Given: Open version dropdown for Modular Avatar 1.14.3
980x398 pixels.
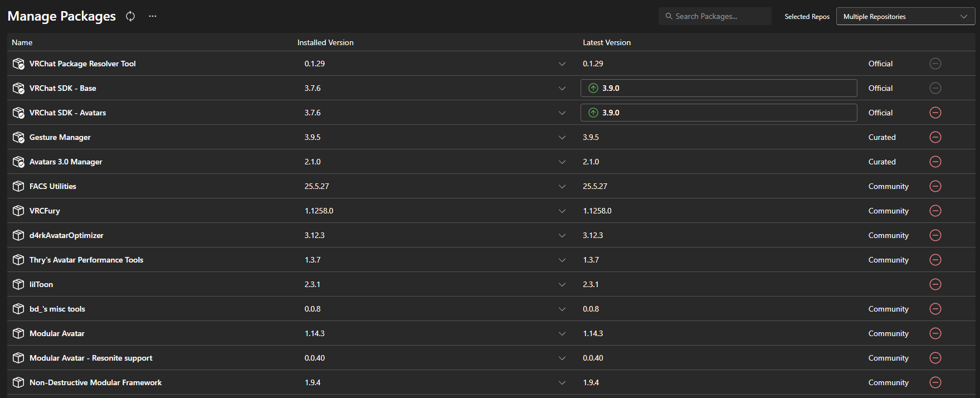Looking at the screenshot, I should click(x=562, y=334).
